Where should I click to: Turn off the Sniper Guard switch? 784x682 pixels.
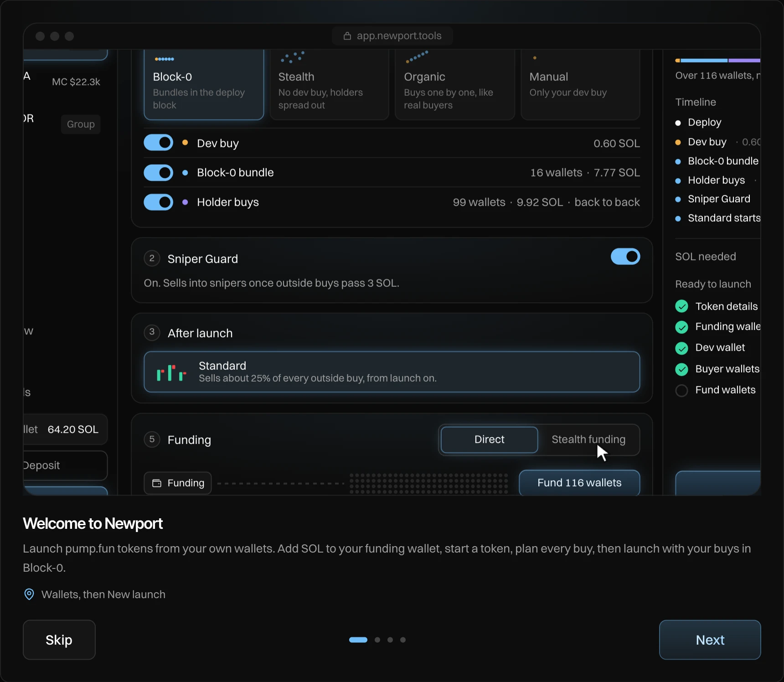[x=625, y=257]
